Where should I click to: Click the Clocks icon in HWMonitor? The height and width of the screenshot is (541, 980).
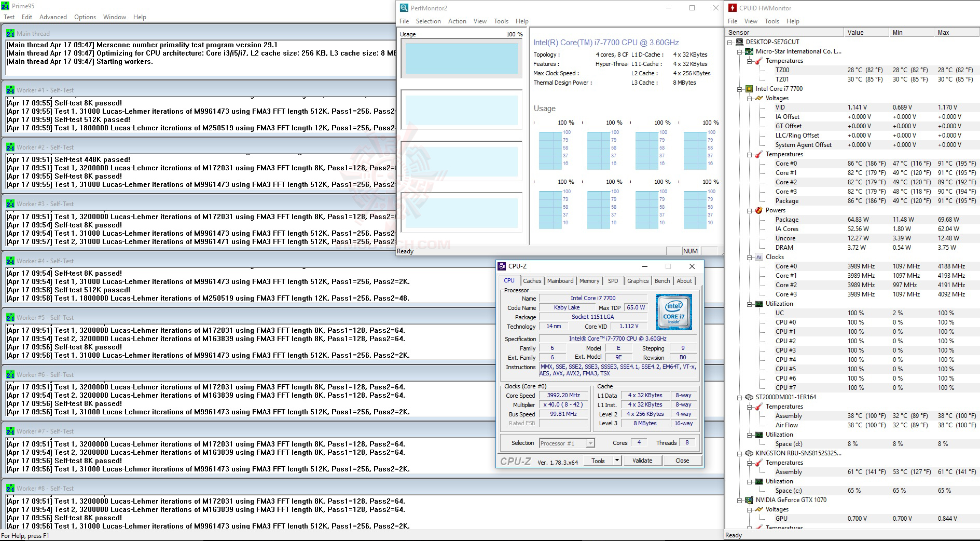(759, 257)
